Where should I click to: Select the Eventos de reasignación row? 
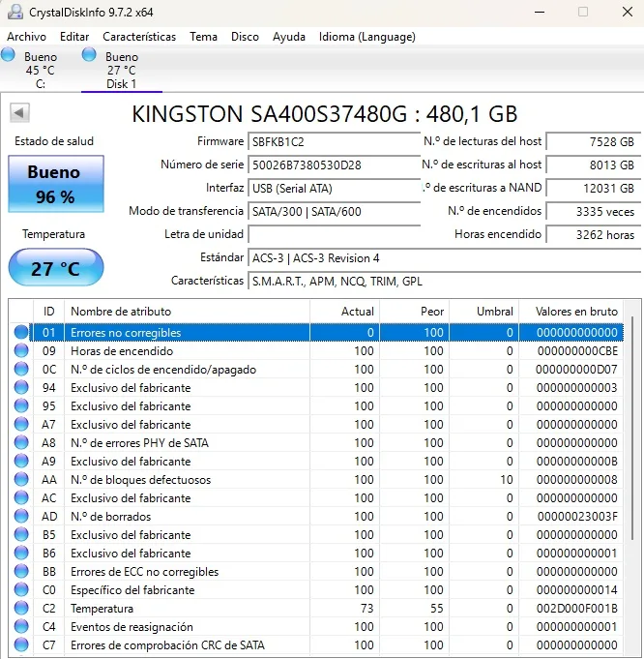[316, 627]
